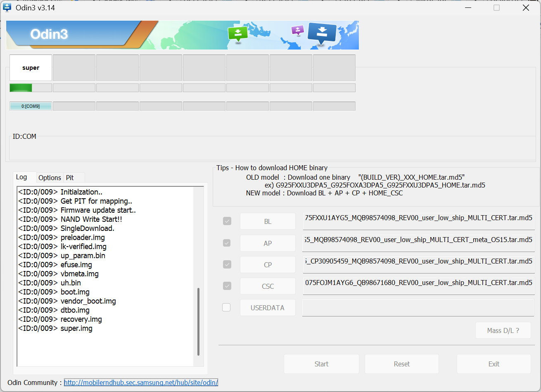541x392 pixels.
Task: Switch to the Options tab
Action: click(50, 178)
